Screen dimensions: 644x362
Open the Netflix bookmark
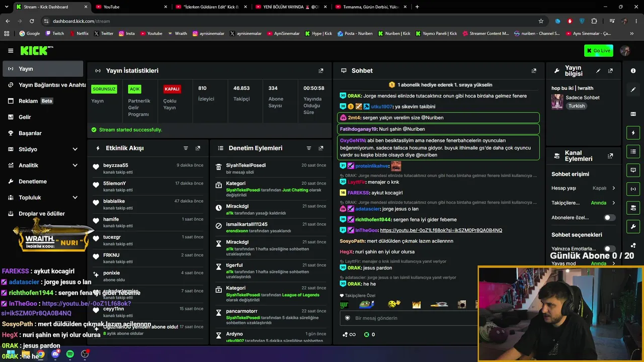[79, 34]
